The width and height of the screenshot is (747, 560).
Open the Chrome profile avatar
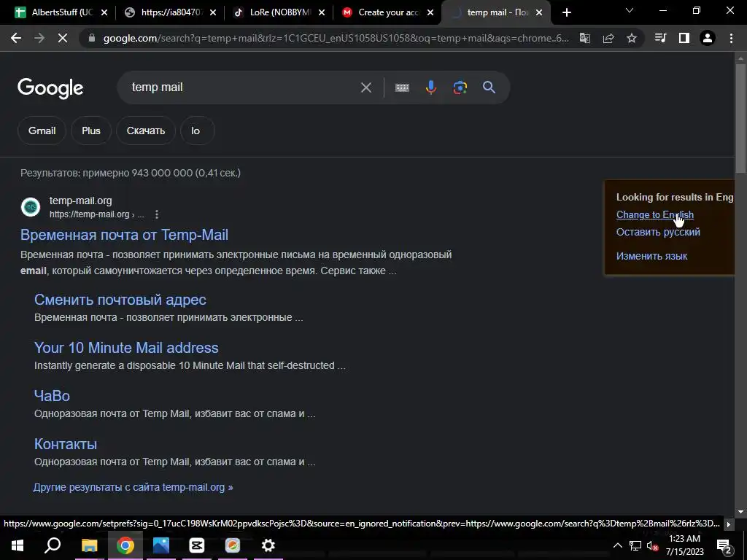708,38
